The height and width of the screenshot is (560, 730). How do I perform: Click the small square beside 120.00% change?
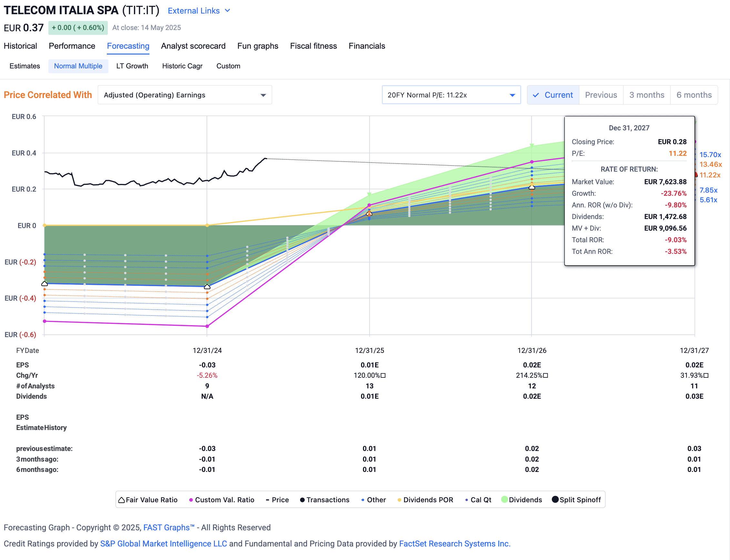pyautogui.click(x=383, y=376)
